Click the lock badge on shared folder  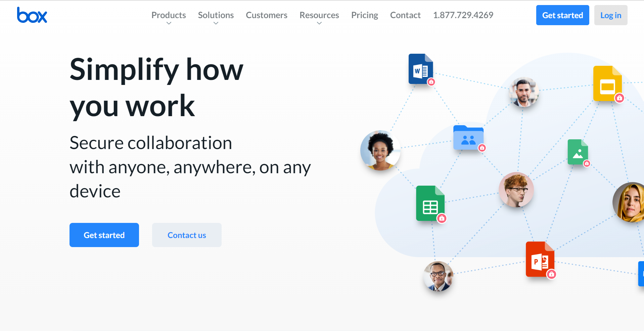(x=482, y=148)
